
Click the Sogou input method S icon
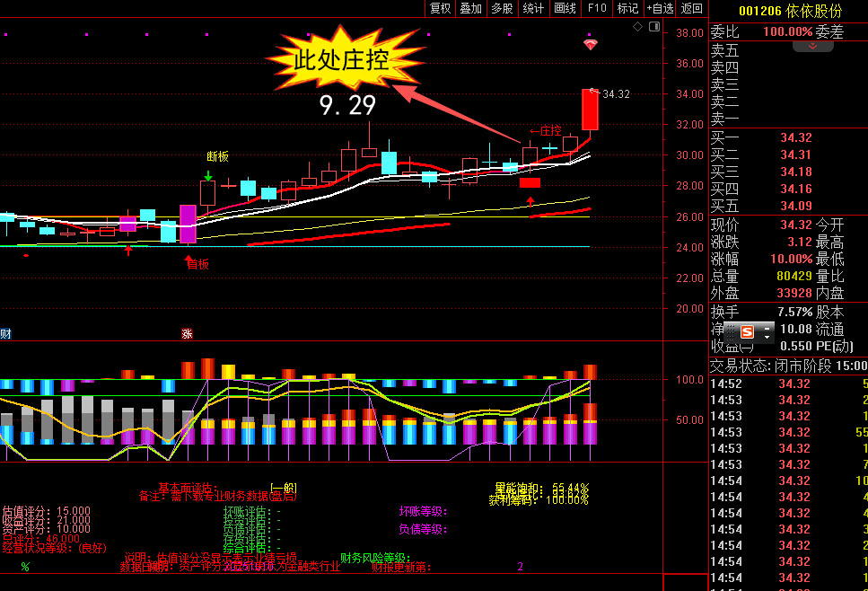point(746,331)
